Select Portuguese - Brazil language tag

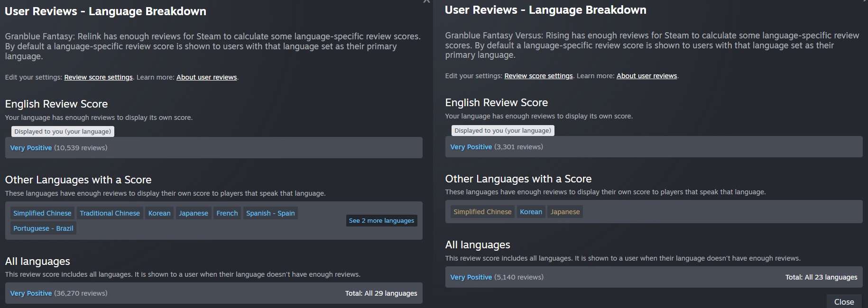(43, 228)
